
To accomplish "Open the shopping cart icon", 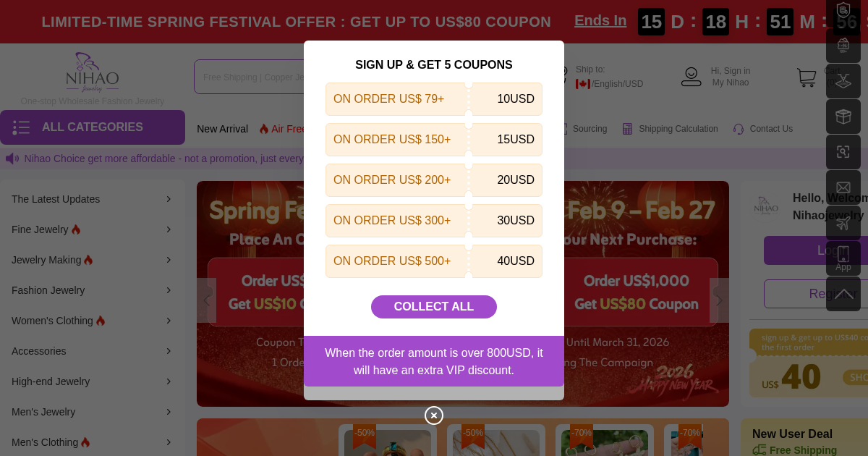I will pos(806,77).
